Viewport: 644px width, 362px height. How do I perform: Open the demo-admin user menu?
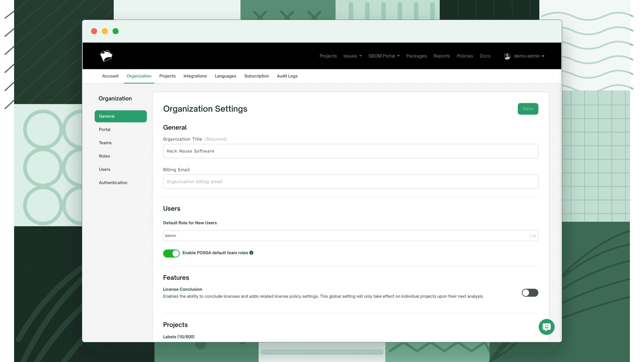524,56
